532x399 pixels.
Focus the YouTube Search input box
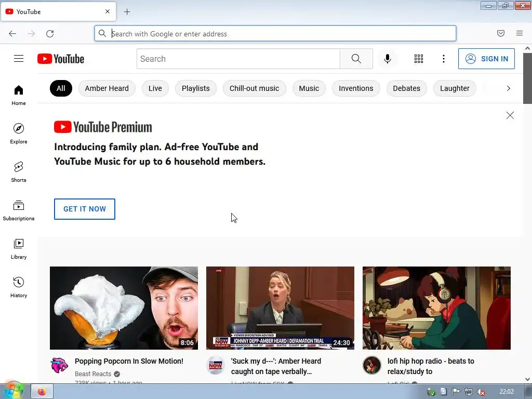coord(238,59)
